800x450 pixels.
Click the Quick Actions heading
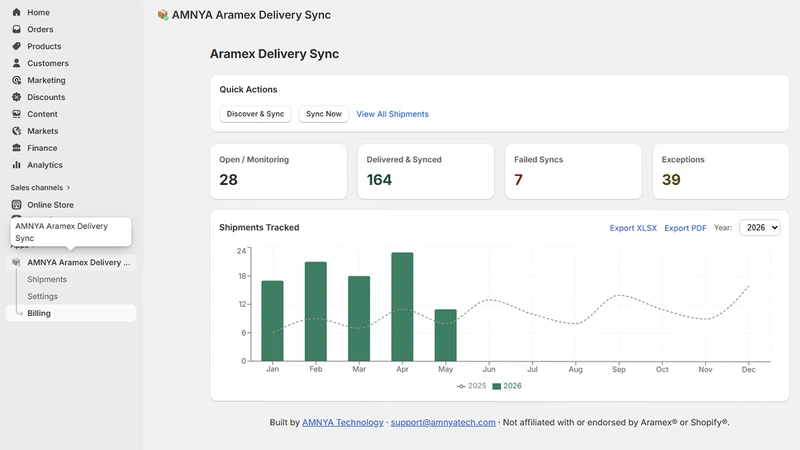(248, 89)
